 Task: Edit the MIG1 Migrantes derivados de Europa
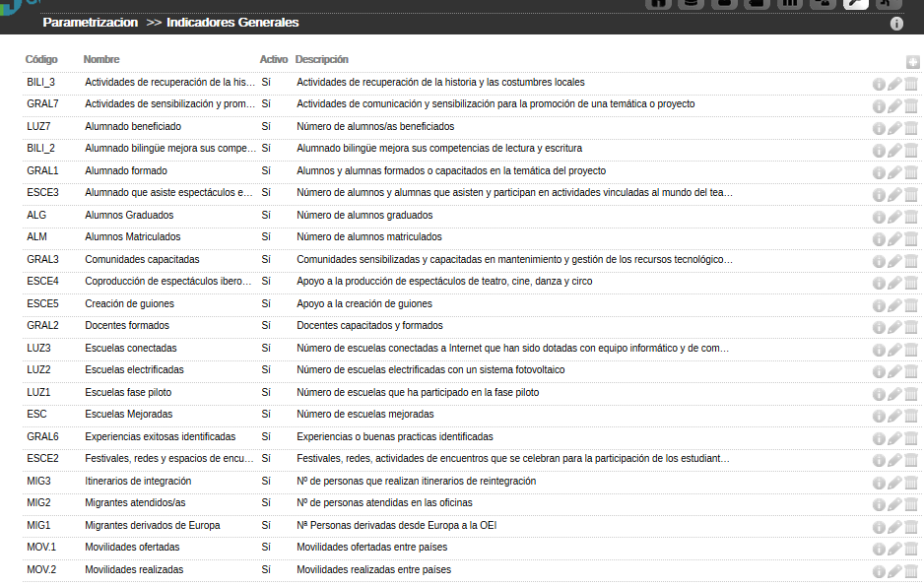click(x=894, y=527)
